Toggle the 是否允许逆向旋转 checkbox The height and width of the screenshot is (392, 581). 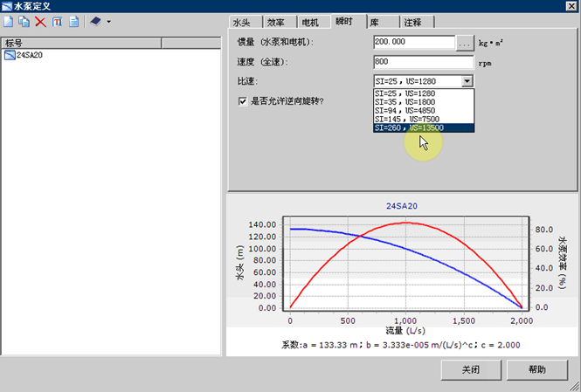pyautogui.click(x=243, y=101)
